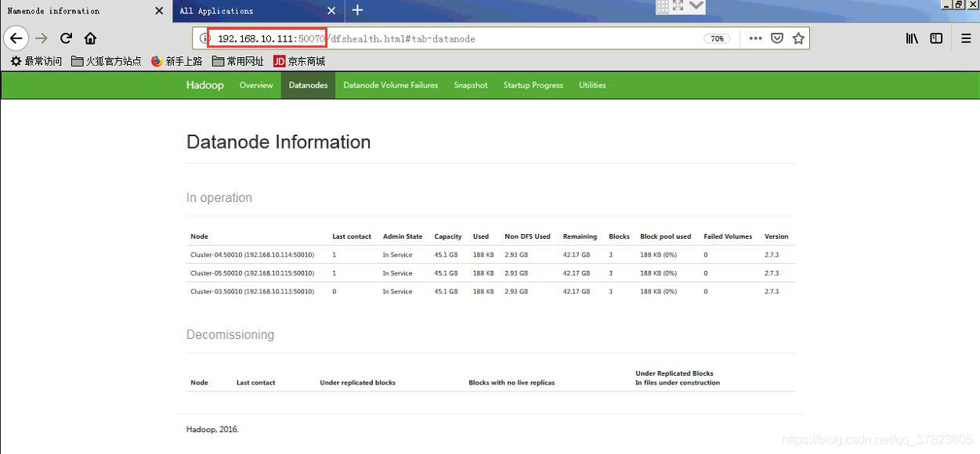The width and height of the screenshot is (980, 454).
Task: Click Cluster-03:50010 node entry
Action: tap(252, 291)
